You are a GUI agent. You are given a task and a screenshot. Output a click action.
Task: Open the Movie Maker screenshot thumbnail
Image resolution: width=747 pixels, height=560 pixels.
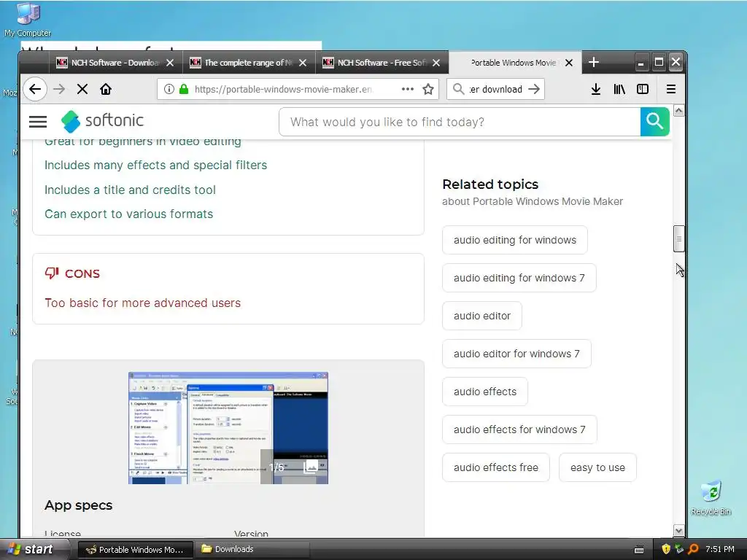click(228, 427)
